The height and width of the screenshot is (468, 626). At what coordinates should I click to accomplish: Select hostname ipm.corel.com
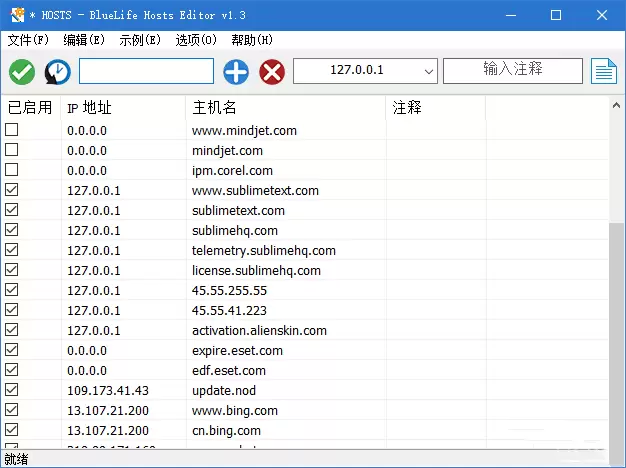pyautogui.click(x=232, y=171)
